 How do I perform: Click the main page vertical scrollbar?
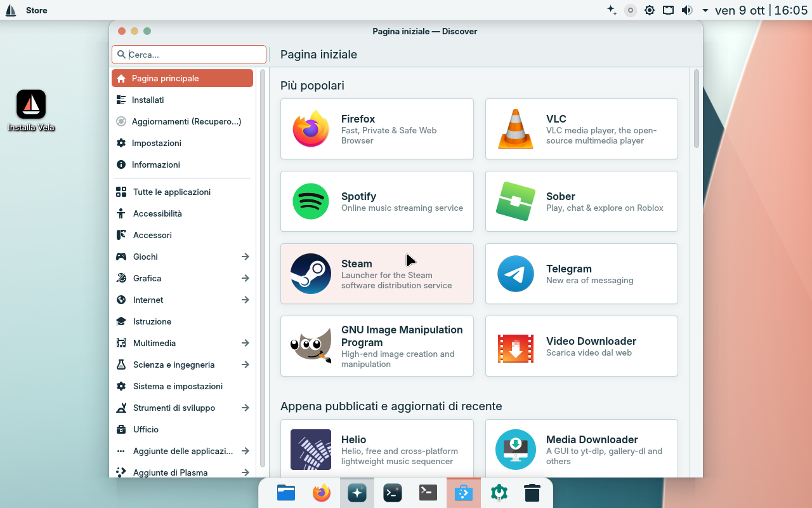[696, 109]
